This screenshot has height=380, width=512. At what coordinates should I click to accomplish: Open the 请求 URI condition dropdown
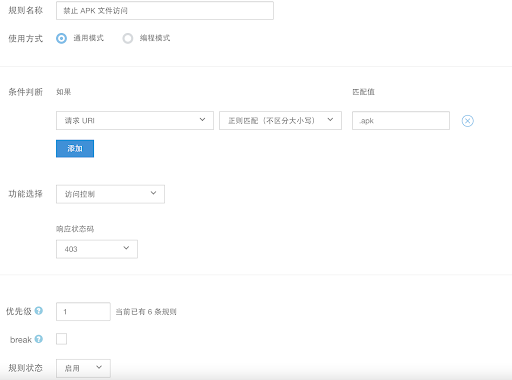point(135,120)
